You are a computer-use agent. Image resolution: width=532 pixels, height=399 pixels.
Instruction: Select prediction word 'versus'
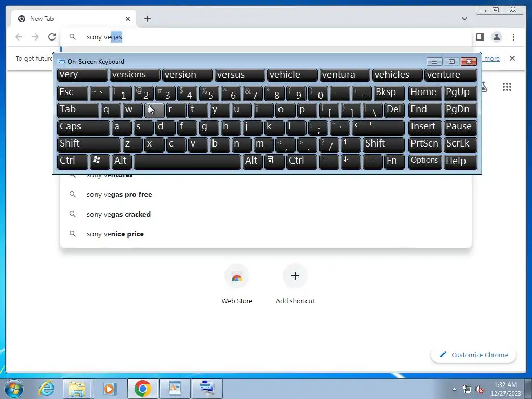click(x=240, y=75)
